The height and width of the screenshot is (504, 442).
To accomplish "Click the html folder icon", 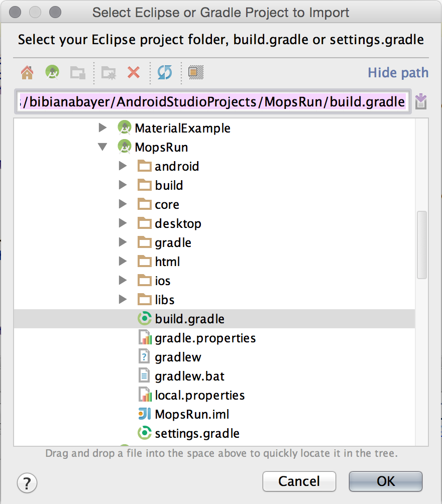I will tap(145, 262).
